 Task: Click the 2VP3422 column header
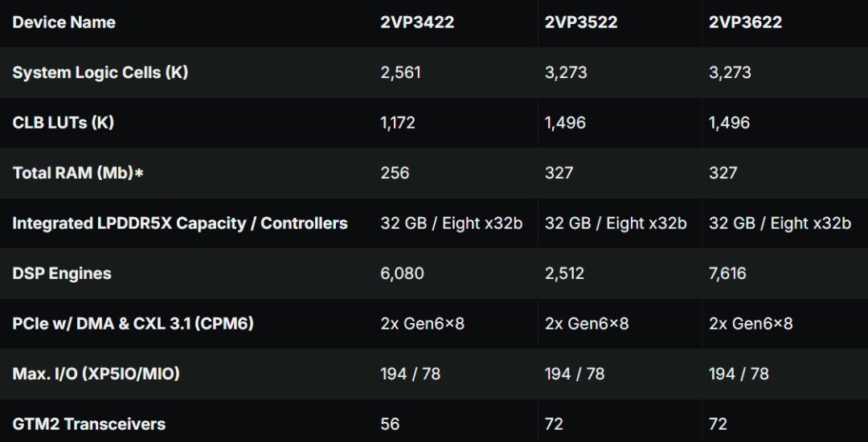(x=417, y=23)
